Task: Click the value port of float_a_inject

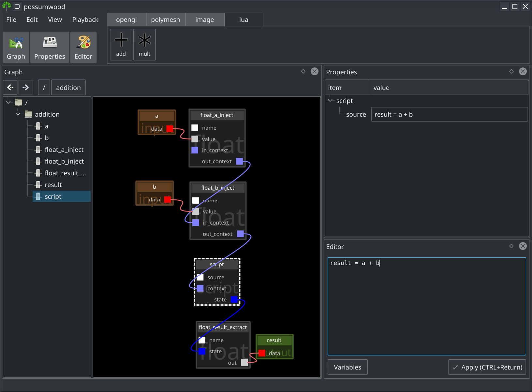Action: [x=195, y=139]
